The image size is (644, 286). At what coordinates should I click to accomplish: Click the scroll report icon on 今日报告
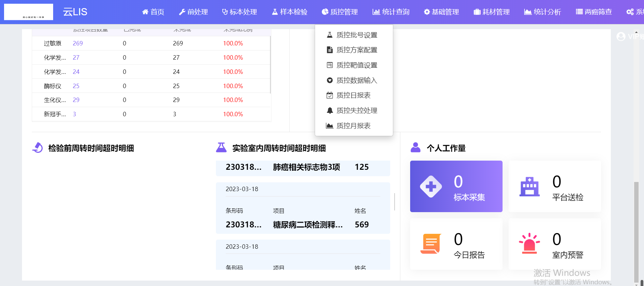point(431,244)
